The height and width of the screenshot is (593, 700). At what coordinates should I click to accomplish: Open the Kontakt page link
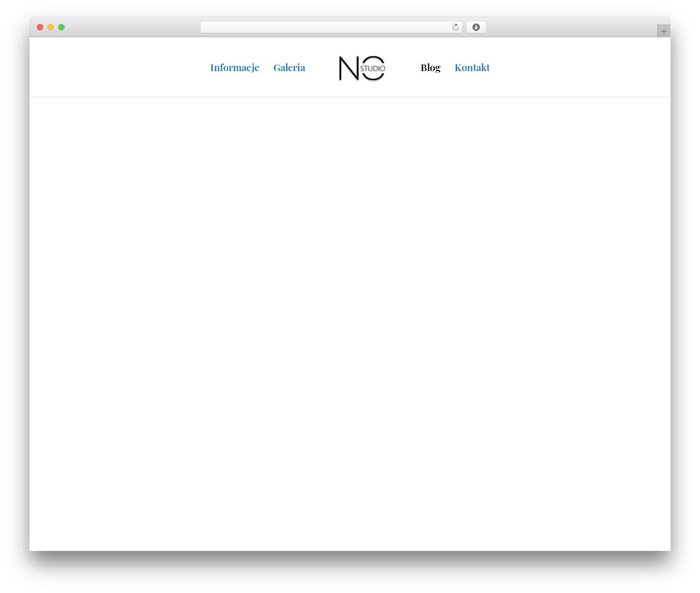point(472,68)
